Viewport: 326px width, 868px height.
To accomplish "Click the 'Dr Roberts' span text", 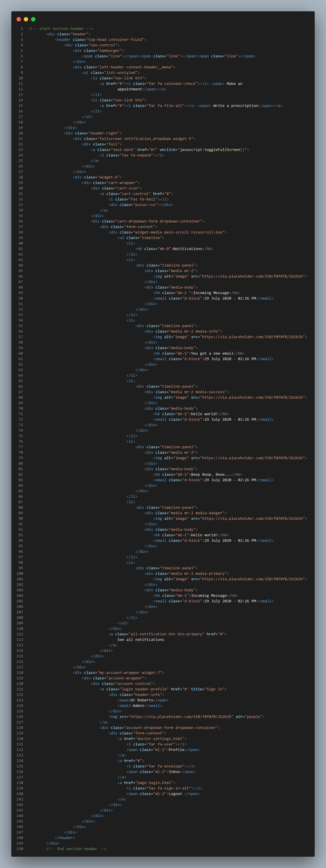I will (142, 700).
